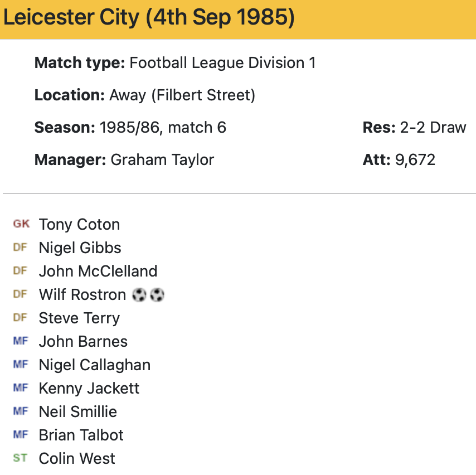The width and height of the screenshot is (476, 475).
Task: Click the GK icon beside Tony Coton
Action: pyautogui.click(x=21, y=224)
